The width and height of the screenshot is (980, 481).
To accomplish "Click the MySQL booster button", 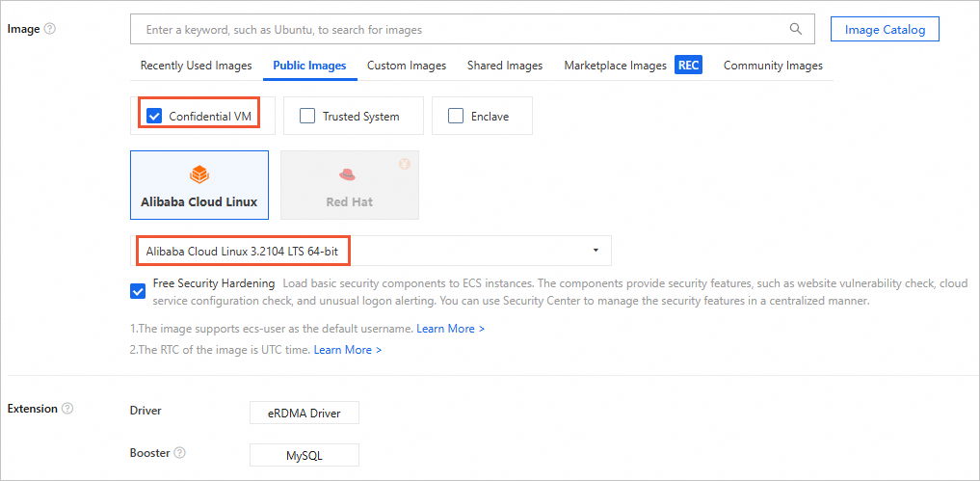I will 305,455.
